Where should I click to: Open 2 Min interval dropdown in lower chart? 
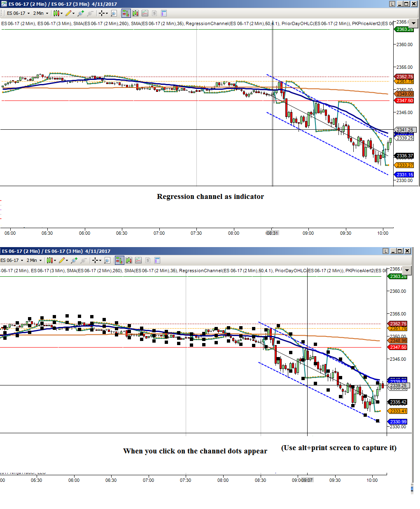tap(34, 260)
